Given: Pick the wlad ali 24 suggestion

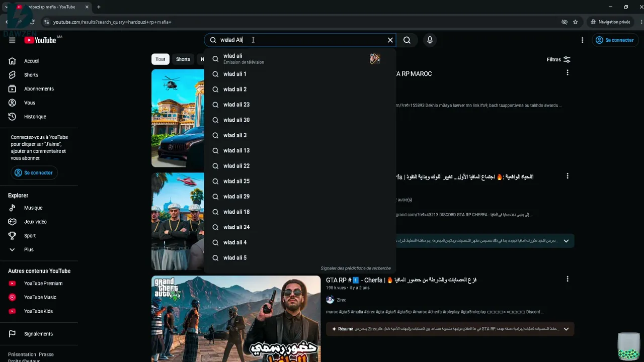Looking at the screenshot, I should (300, 227).
